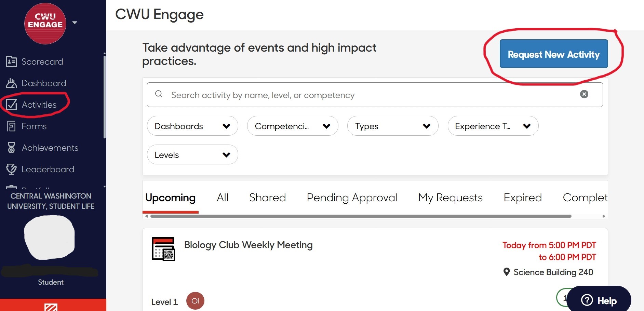
Task: Open the Help button
Action: coord(599,300)
